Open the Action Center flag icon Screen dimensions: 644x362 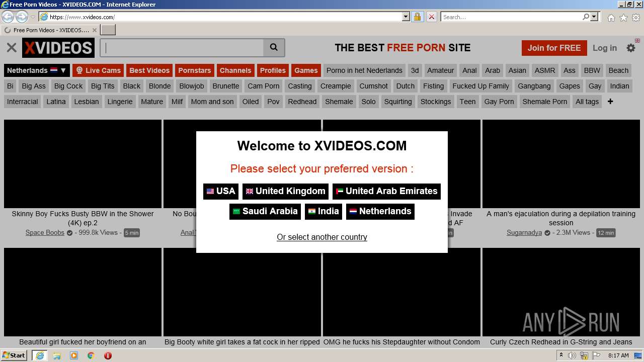[x=596, y=355]
